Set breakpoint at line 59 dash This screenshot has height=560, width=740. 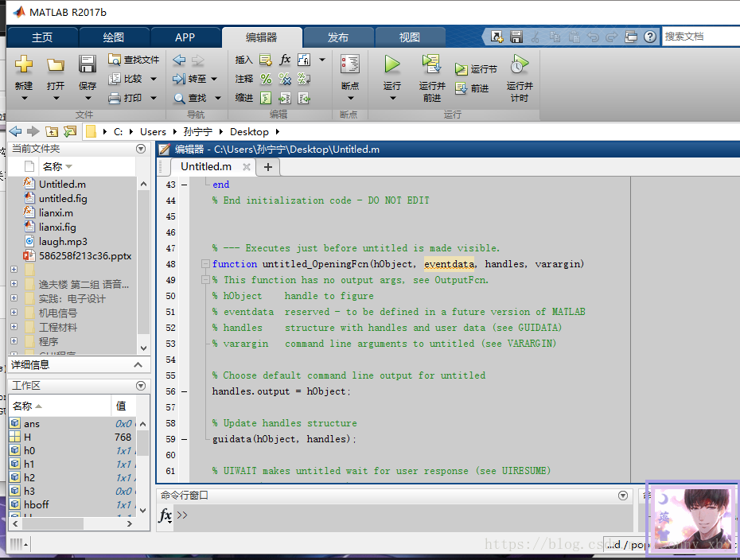point(184,439)
